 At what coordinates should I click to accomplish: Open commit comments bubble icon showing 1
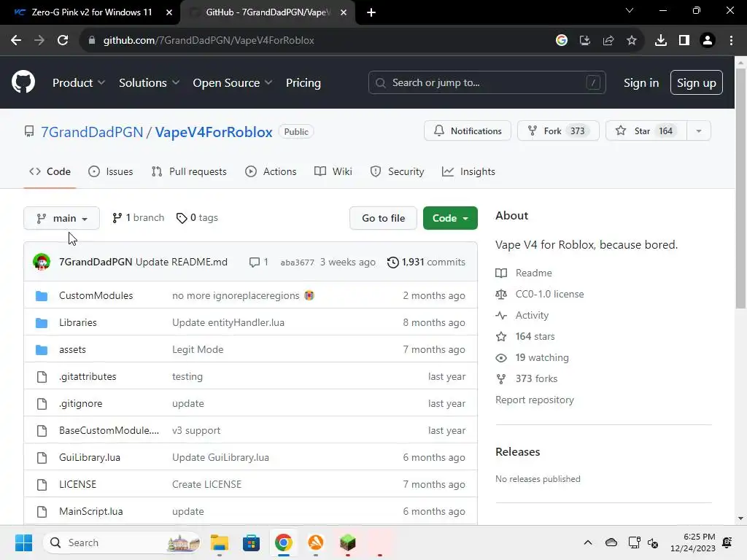click(x=259, y=262)
